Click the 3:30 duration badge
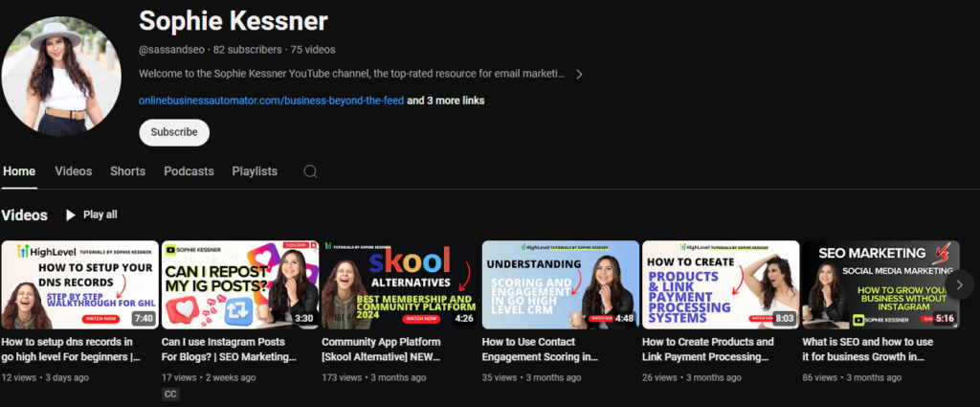The width and height of the screenshot is (980, 407). tap(303, 318)
